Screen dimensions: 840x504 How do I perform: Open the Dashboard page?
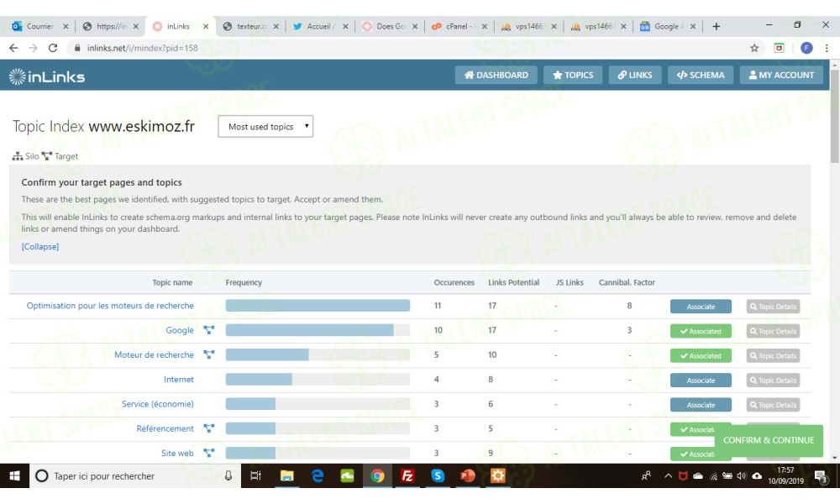496,75
